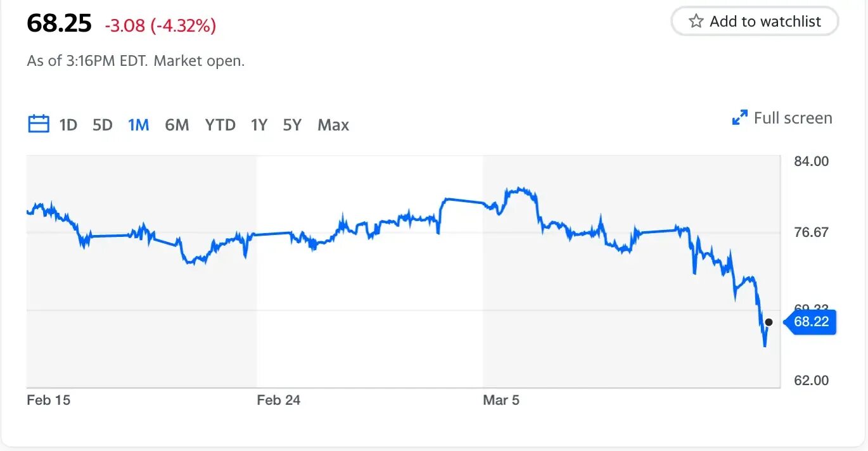Click the Feb 24 date axis label
The width and height of the screenshot is (868, 451).
278,400
